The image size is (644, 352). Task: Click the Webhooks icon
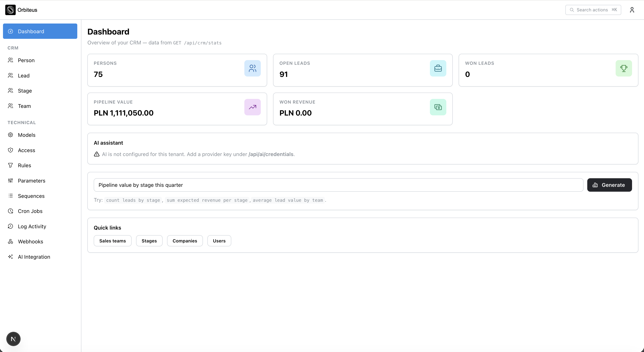[10, 242]
